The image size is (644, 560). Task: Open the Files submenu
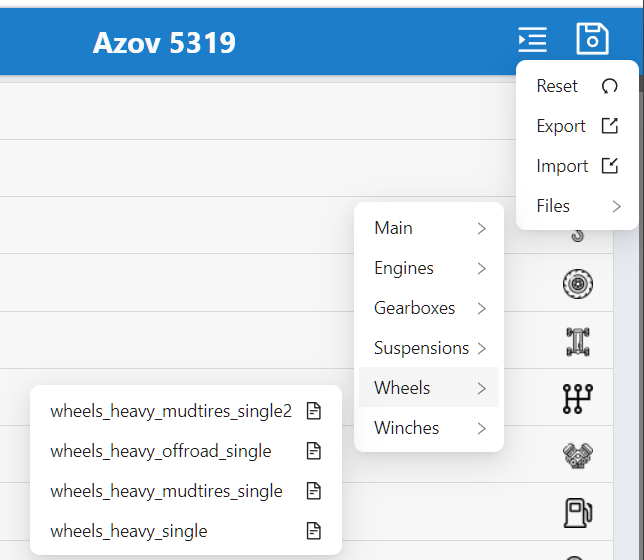tap(577, 206)
